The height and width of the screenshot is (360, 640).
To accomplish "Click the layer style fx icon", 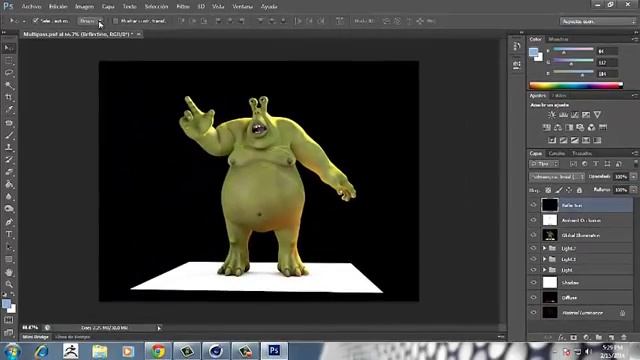I will (x=561, y=338).
